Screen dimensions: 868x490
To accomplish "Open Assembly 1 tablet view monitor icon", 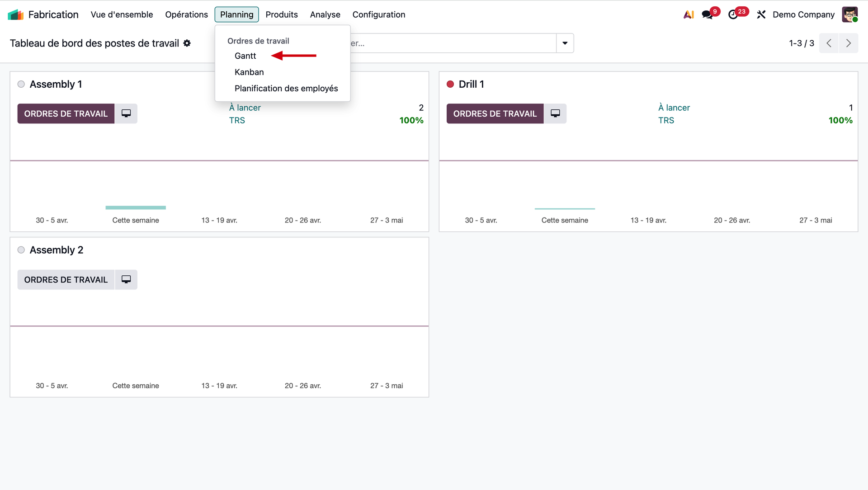I will (126, 113).
